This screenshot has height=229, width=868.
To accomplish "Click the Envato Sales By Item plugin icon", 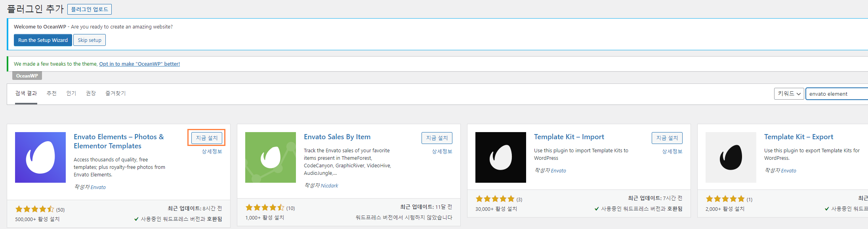I will 271,157.
